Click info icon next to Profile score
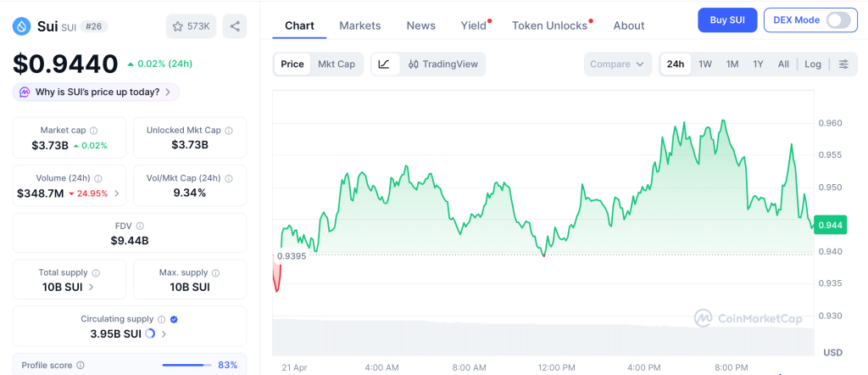The height and width of the screenshot is (375, 868). [x=81, y=365]
